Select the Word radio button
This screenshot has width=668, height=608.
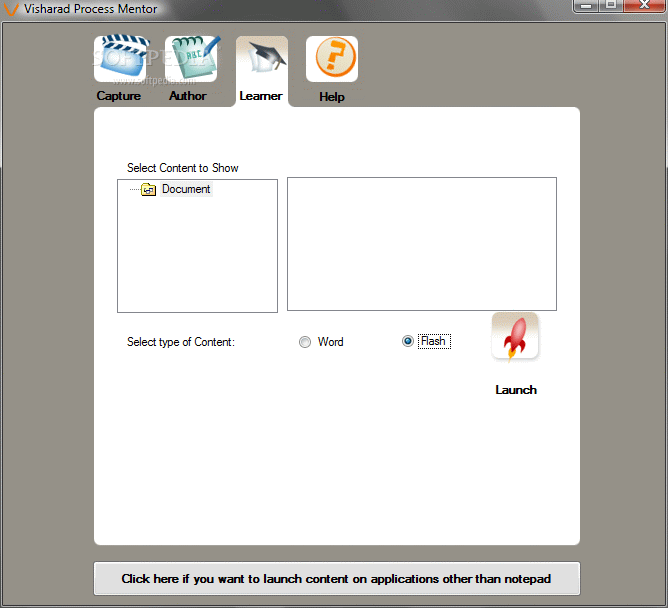tap(305, 342)
